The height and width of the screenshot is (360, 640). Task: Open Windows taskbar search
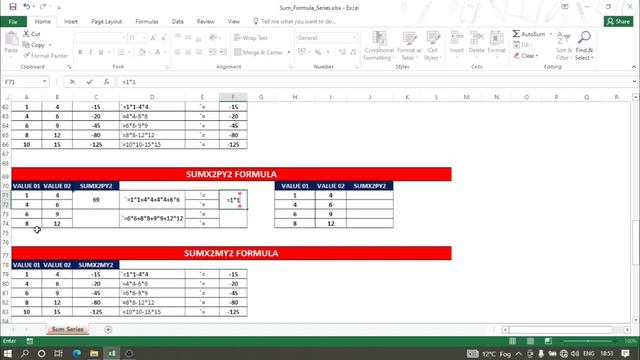(x=24, y=353)
